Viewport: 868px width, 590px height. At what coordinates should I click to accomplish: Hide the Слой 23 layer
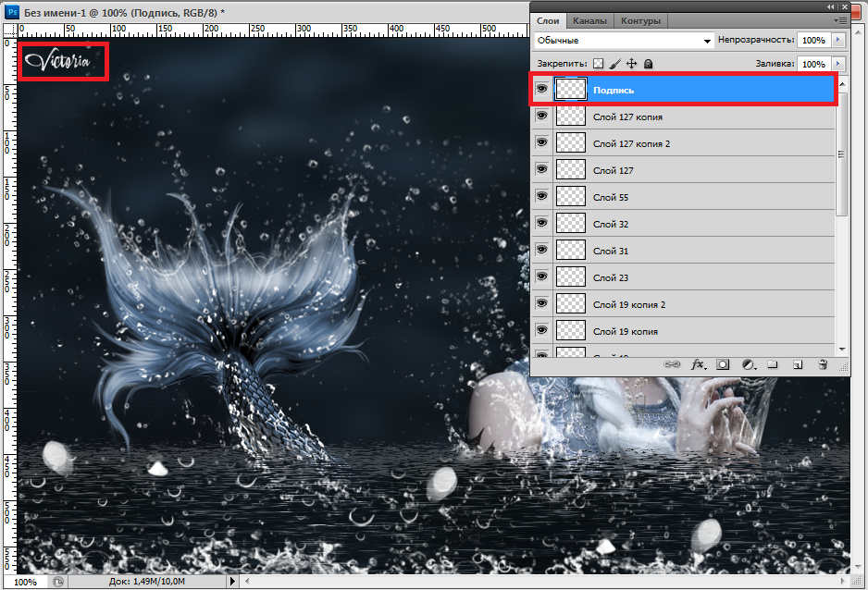coord(542,277)
